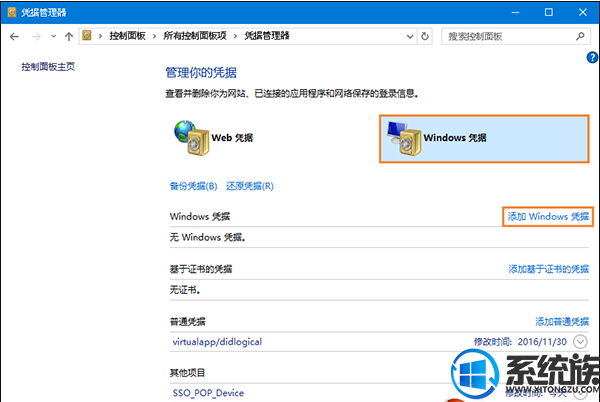
Task: Open the SSO_POP_Device credential entry
Action: (208, 393)
